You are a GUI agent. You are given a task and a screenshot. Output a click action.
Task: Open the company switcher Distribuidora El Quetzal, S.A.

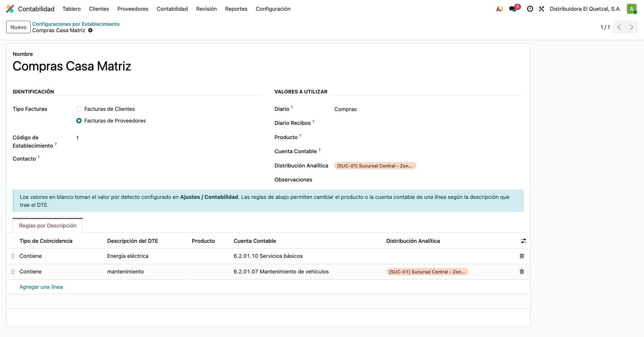click(x=585, y=9)
